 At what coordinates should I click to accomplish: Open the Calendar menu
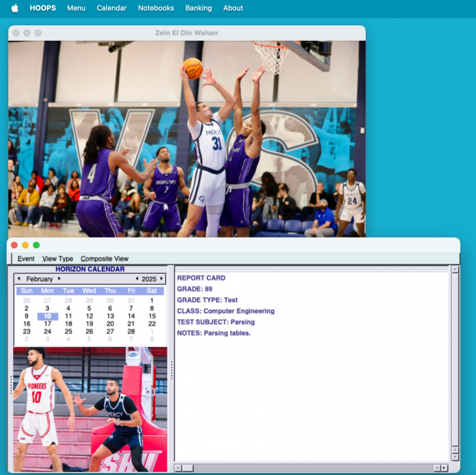click(112, 8)
